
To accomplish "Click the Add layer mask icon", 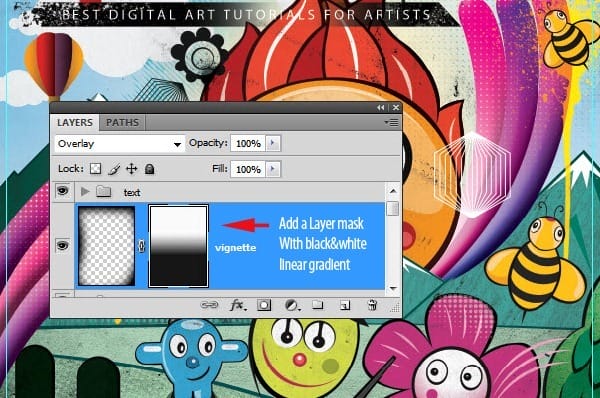I will pyautogui.click(x=264, y=305).
